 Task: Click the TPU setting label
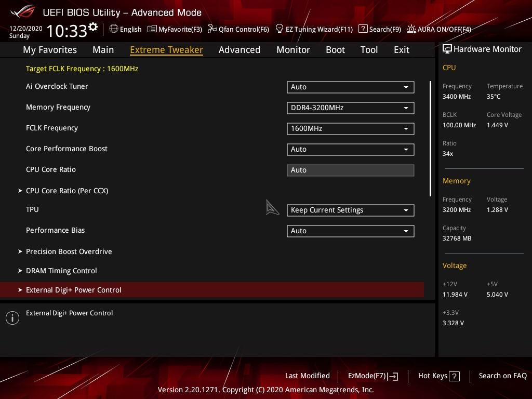coord(32,209)
